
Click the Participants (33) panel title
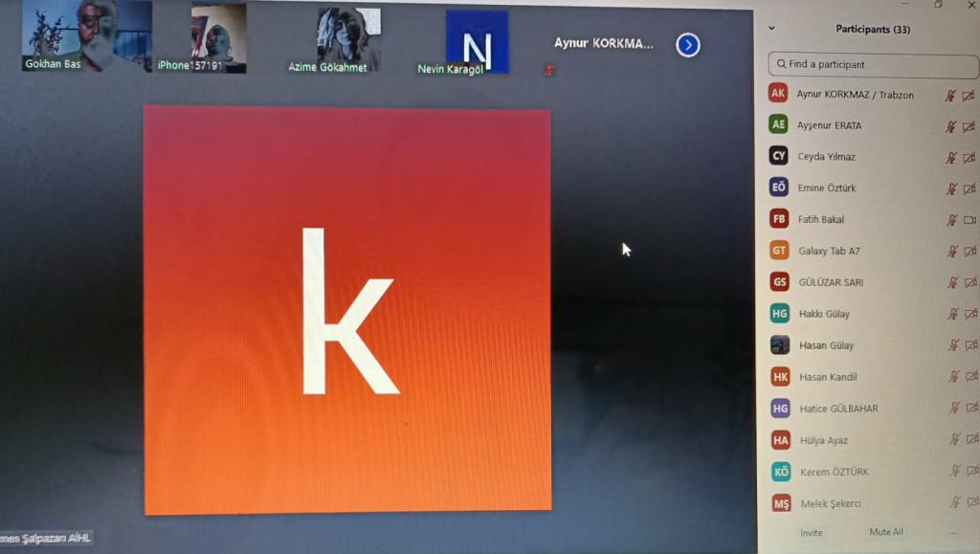tap(873, 30)
